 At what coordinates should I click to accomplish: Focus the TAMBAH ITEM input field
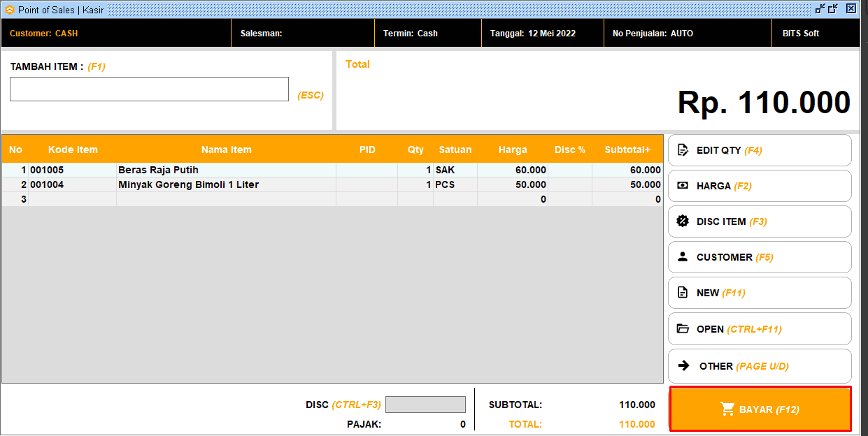point(149,89)
